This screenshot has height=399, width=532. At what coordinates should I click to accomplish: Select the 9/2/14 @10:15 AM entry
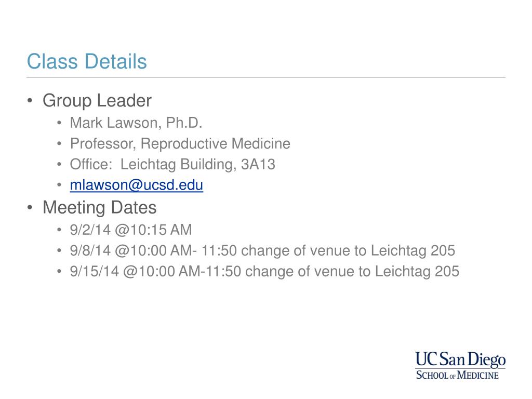130,230
